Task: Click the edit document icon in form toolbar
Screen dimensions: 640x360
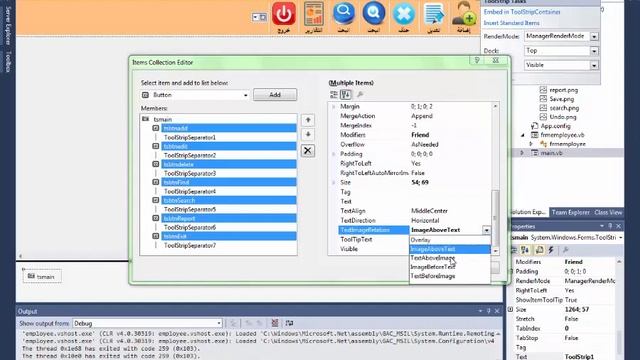Action: [433, 13]
